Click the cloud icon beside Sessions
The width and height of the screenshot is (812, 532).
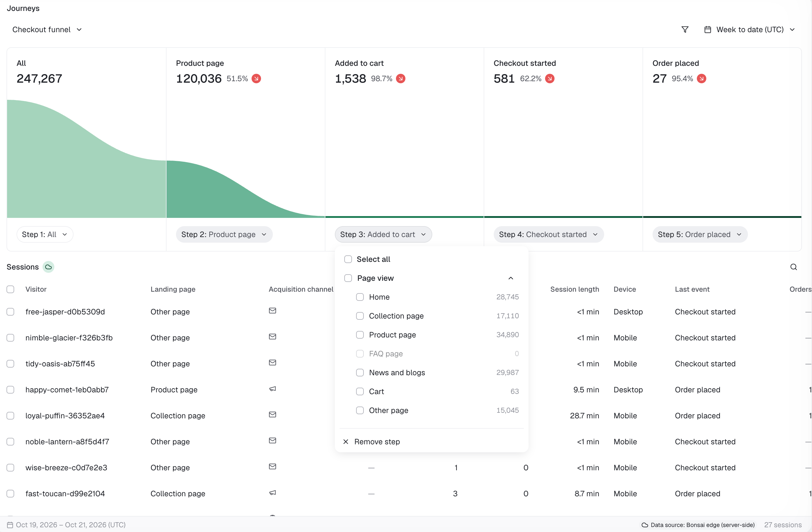(x=48, y=267)
